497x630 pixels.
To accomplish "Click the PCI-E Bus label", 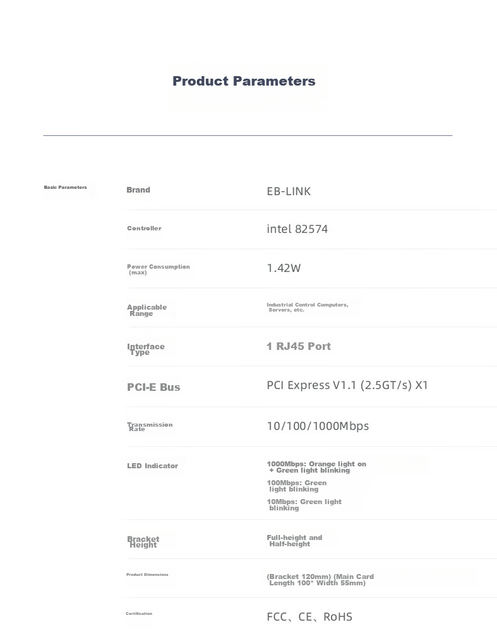I will coord(153,387).
